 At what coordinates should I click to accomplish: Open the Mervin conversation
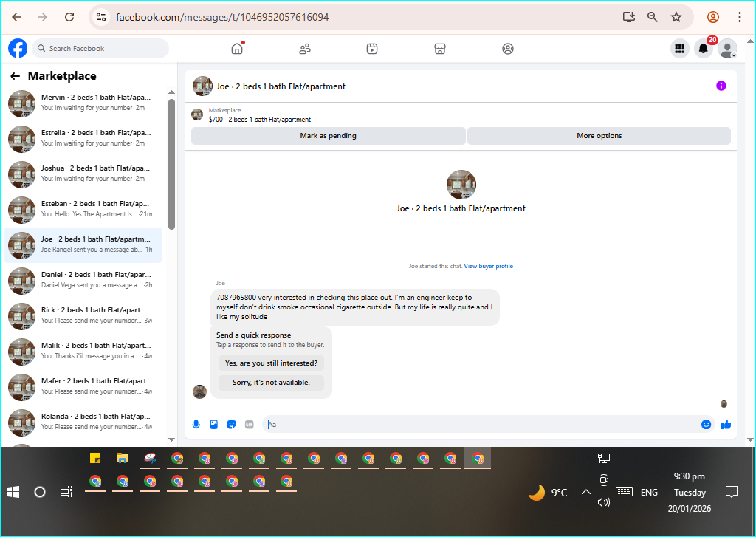84,103
